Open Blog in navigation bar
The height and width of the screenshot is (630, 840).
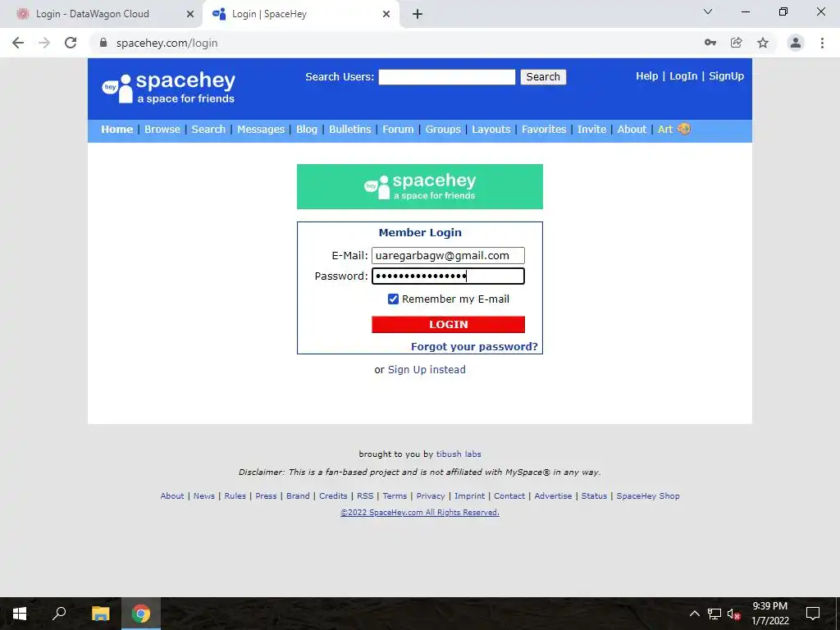pyautogui.click(x=307, y=129)
